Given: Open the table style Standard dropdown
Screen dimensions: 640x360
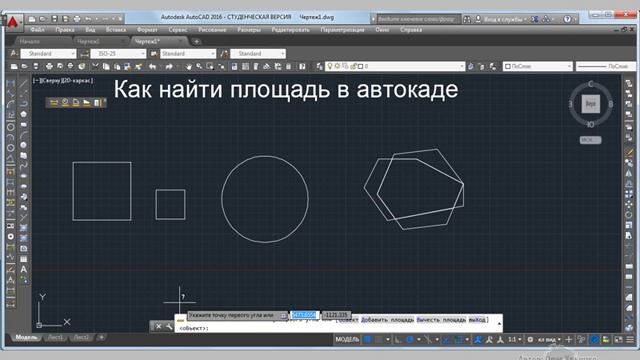Looking at the screenshot, I should point(188,53).
